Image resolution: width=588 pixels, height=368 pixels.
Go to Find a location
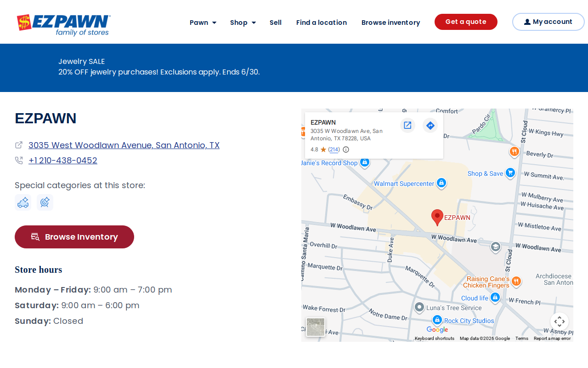click(x=322, y=23)
